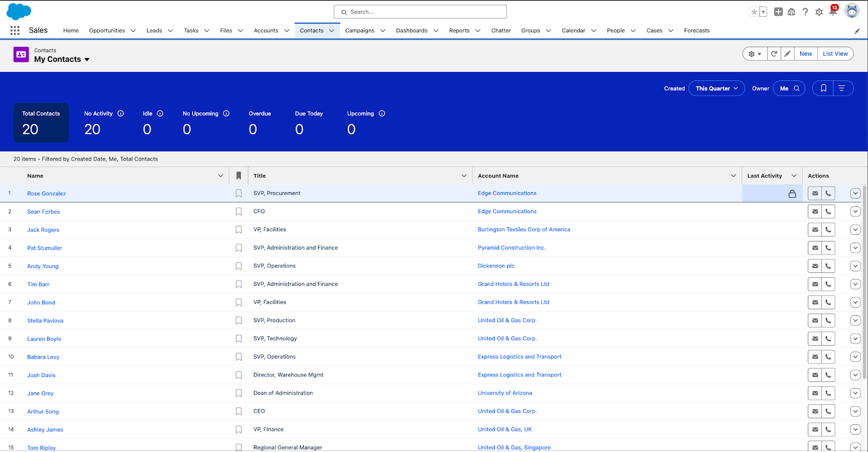Screen dimensions: 868x452
Task: Expand the Account Name column menu
Action: tap(733, 176)
